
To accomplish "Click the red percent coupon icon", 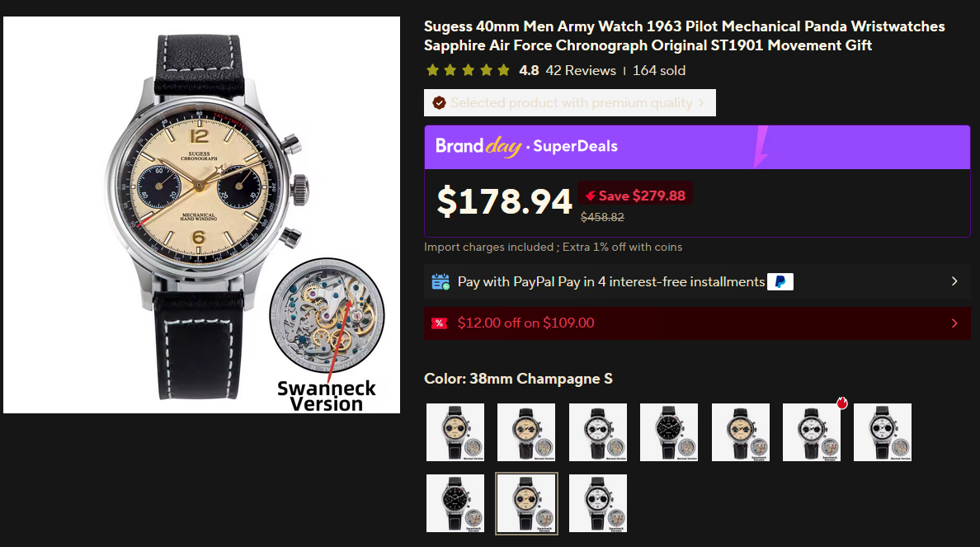I will pyautogui.click(x=440, y=323).
